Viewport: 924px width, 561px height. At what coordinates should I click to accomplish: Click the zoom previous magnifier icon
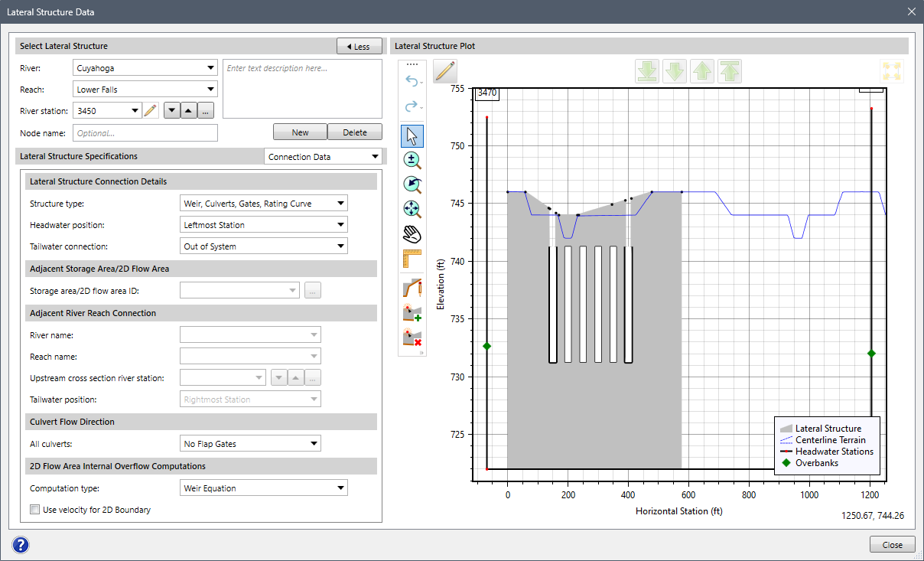pyautogui.click(x=412, y=184)
